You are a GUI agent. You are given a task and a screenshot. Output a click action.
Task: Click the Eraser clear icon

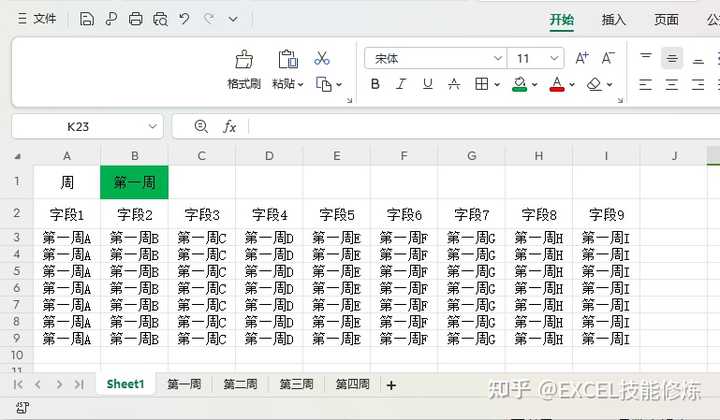595,84
